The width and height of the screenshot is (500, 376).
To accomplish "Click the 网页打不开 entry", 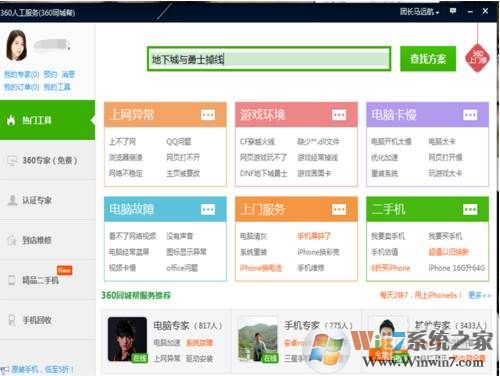I will coord(183,157).
